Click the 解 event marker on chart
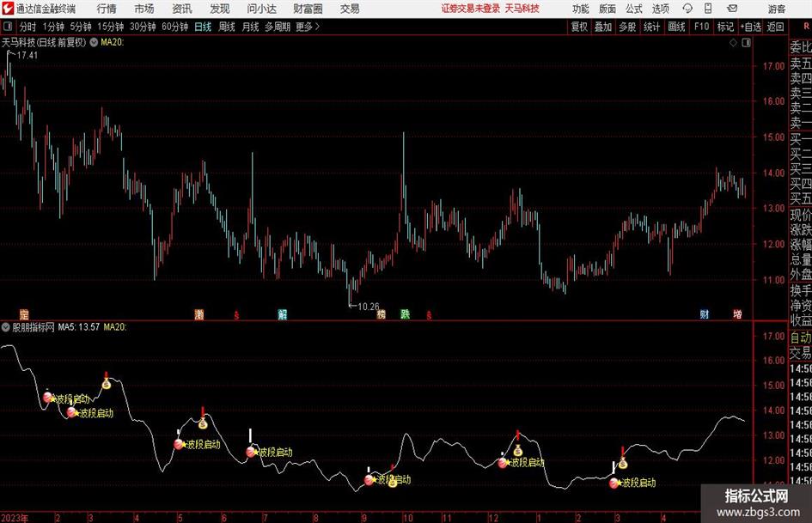Screen dimensions: 812x523 tap(282, 314)
